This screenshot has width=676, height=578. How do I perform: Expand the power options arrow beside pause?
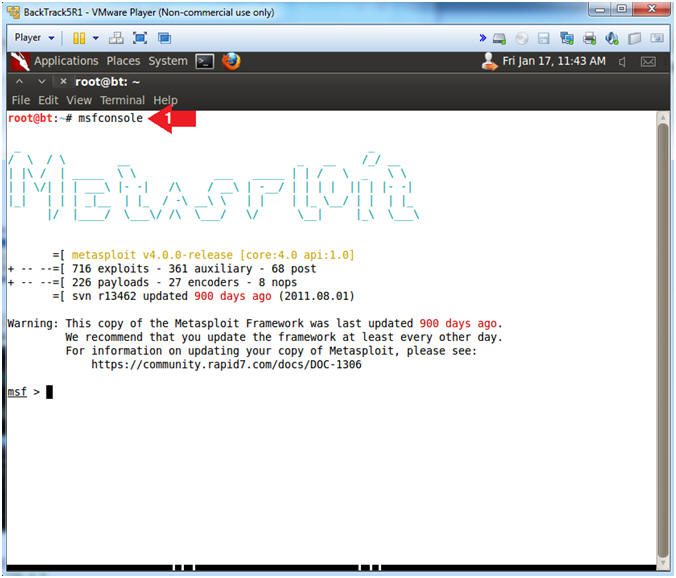(96, 38)
